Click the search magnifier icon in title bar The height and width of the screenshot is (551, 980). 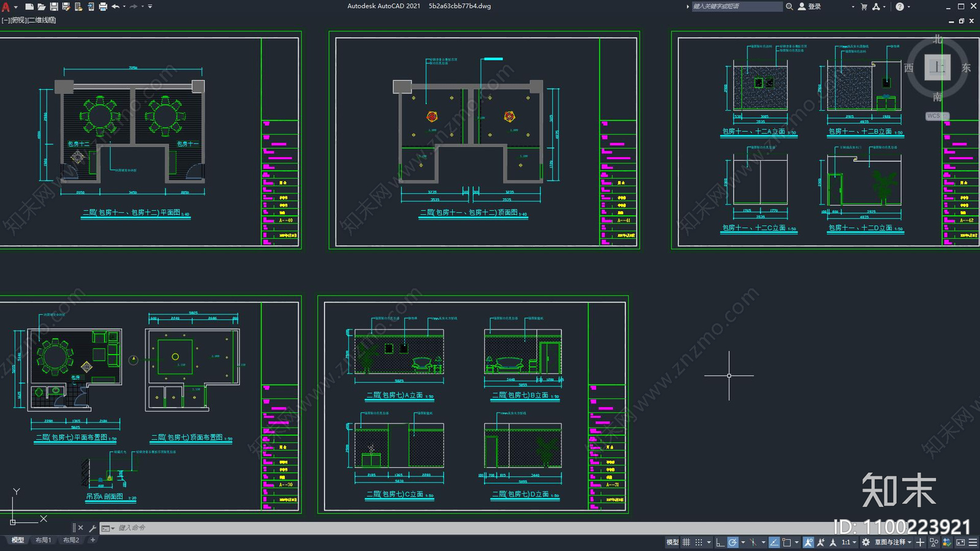[x=790, y=7]
